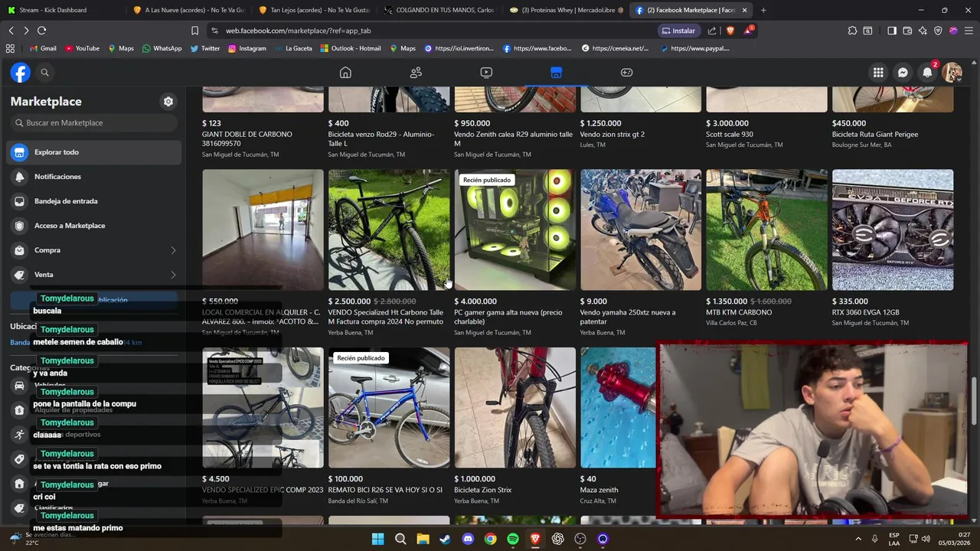Open the browser extensions puzzle icon
This screenshot has height=551, width=980.
pos(852,31)
